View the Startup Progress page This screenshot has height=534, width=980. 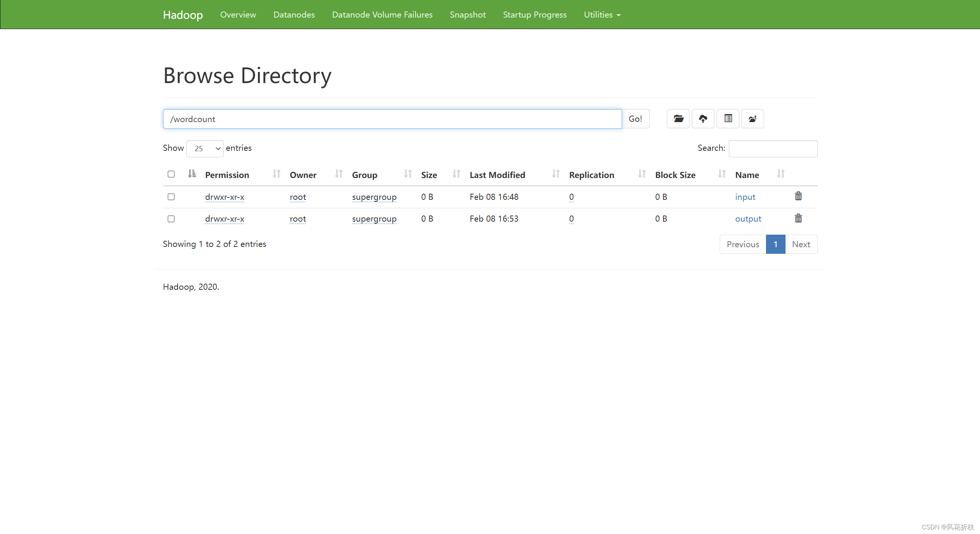click(534, 15)
